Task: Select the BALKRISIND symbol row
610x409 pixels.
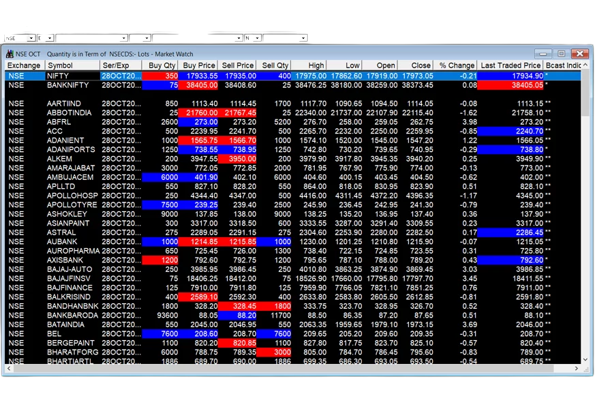Action: coord(293,297)
